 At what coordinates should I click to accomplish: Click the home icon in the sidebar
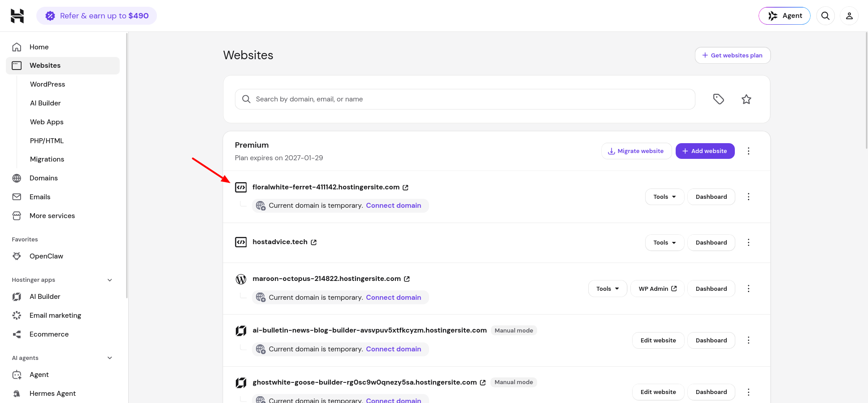(x=17, y=47)
